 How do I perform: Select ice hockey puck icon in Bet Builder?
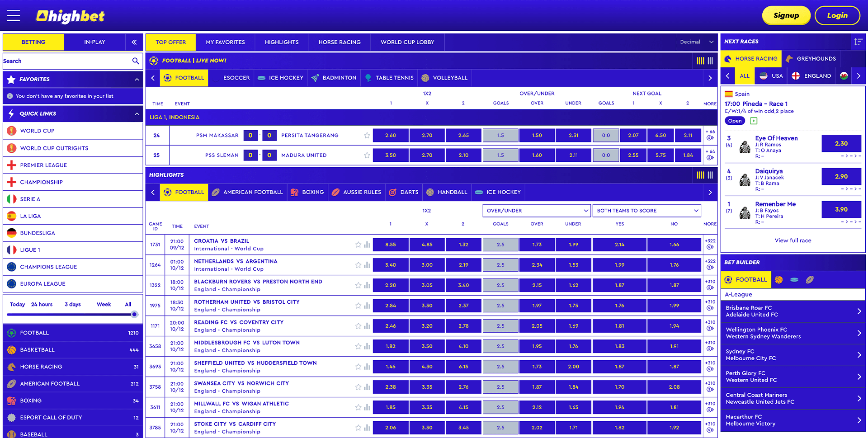click(794, 280)
